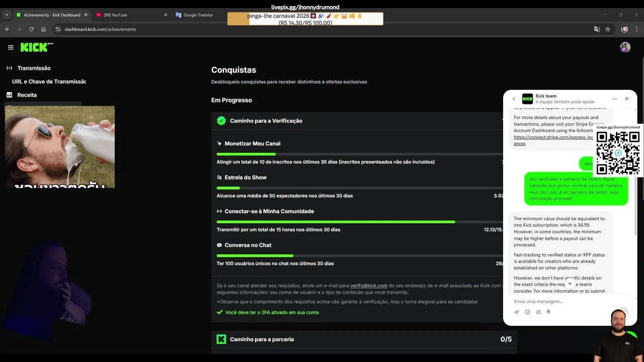Open Transmissão in the sidebar
This screenshot has width=644, height=362.
[x=34, y=68]
